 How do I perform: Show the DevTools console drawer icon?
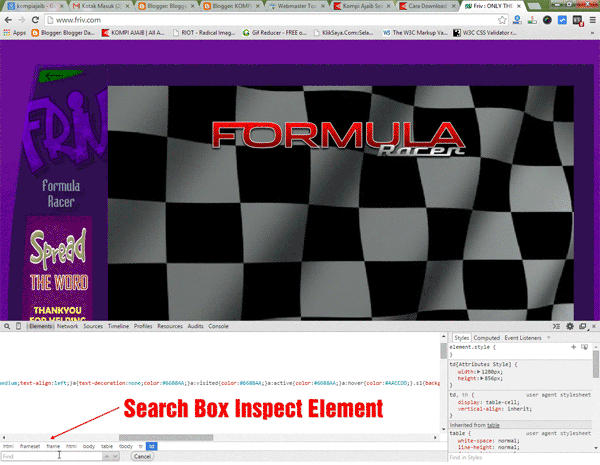(x=556, y=326)
